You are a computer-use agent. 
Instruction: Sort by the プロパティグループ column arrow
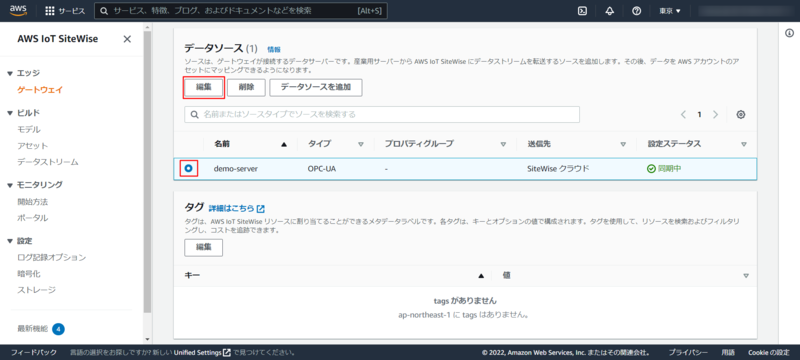point(503,144)
